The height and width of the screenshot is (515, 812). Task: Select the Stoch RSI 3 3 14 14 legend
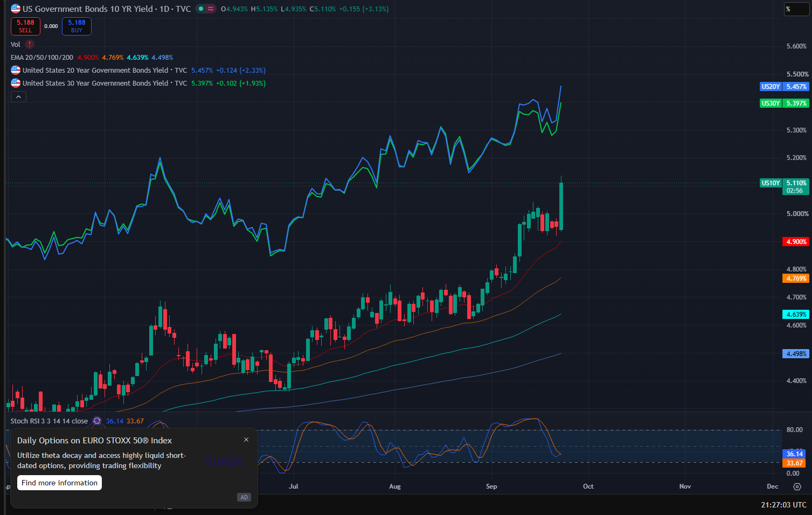click(x=49, y=421)
